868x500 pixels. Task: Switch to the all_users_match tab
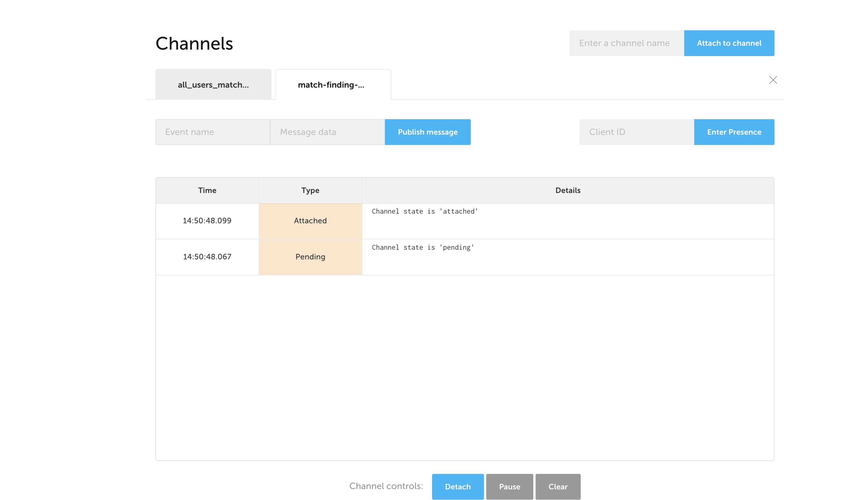coord(213,84)
